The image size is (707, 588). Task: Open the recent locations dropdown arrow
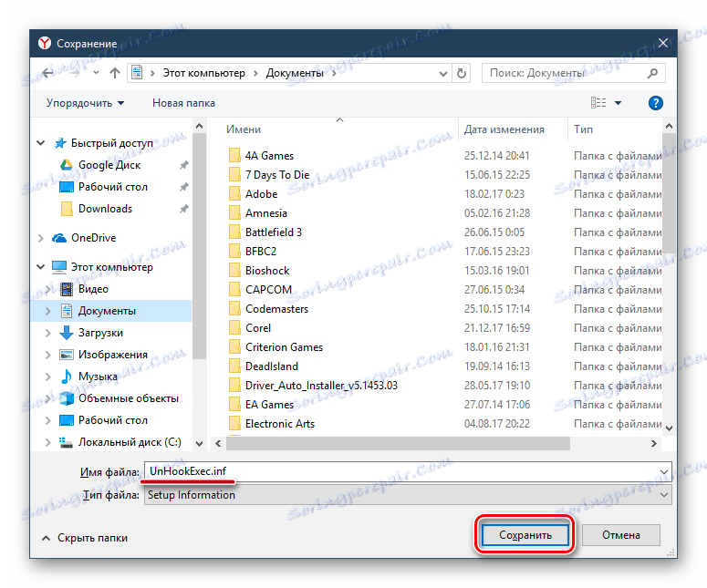96,73
